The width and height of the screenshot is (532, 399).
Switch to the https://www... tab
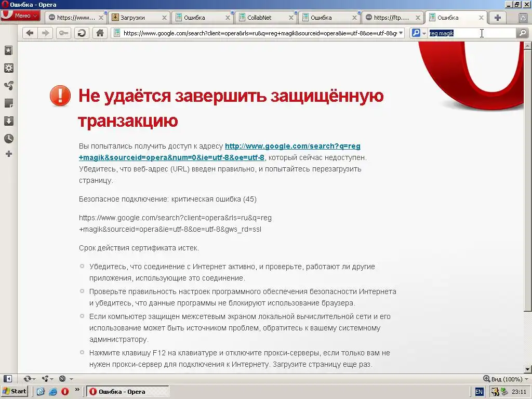pos(72,18)
